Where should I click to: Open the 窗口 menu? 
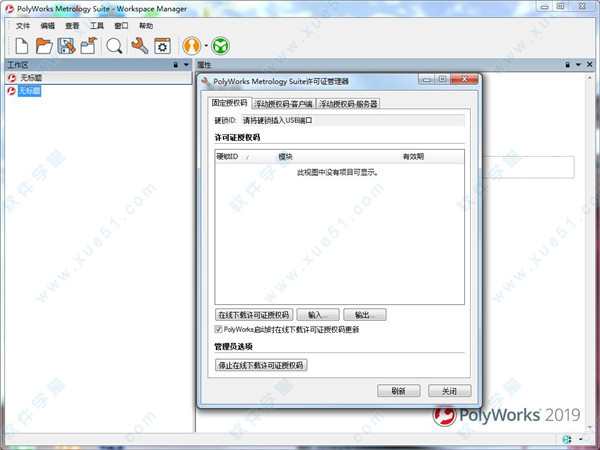(121, 26)
